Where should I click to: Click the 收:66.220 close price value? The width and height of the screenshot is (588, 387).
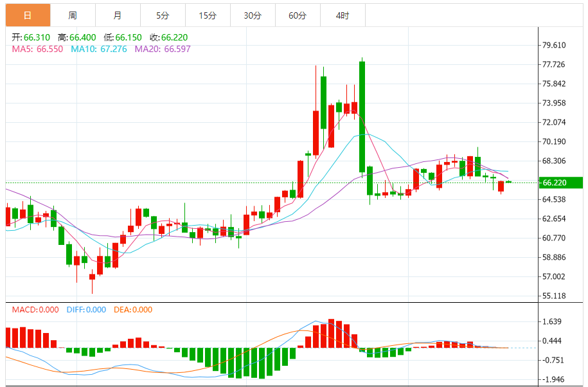tap(169, 37)
